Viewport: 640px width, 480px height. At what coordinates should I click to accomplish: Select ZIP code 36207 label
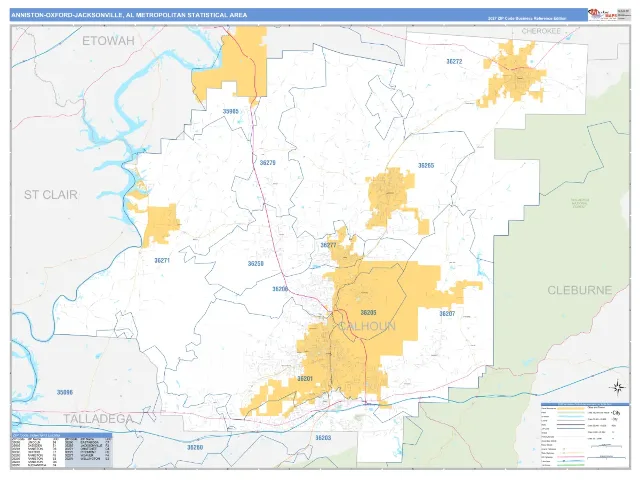pos(447,313)
